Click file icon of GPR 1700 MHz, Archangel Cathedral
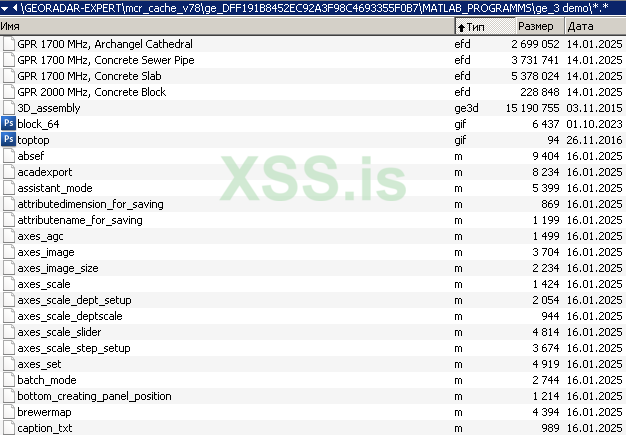Viewport: 626px width, 435px height. [x=8, y=44]
